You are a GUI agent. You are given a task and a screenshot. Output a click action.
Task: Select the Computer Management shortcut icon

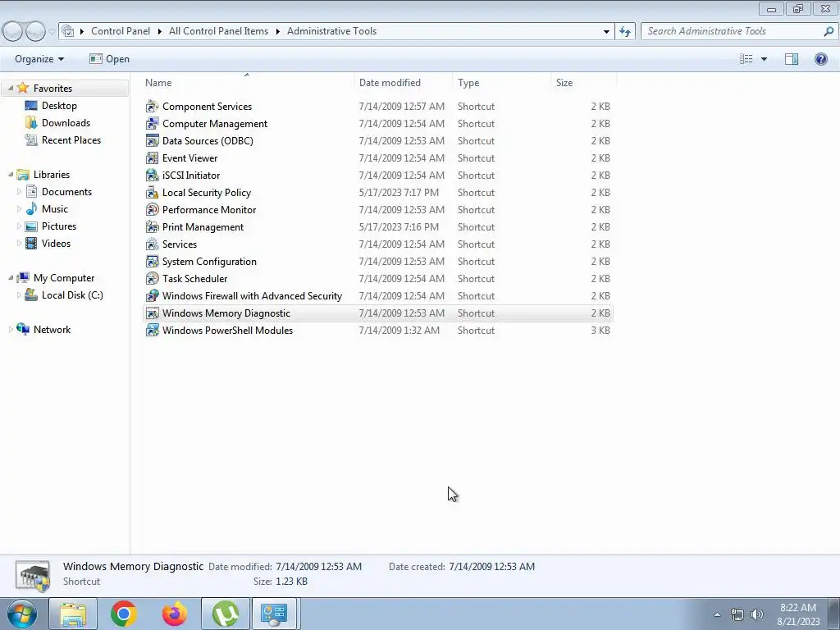pos(152,124)
